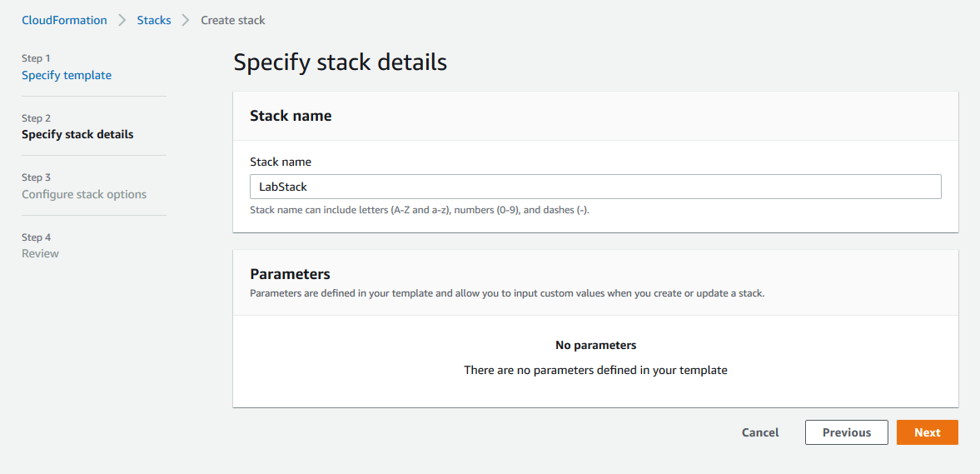Click the Parameters section header
This screenshot has height=474, width=980.
[x=290, y=274]
